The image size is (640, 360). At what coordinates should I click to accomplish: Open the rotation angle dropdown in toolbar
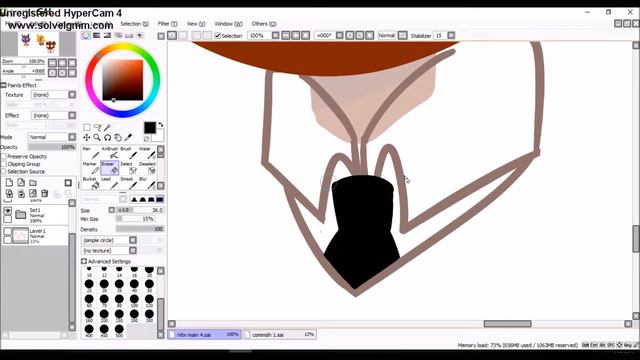(340, 36)
